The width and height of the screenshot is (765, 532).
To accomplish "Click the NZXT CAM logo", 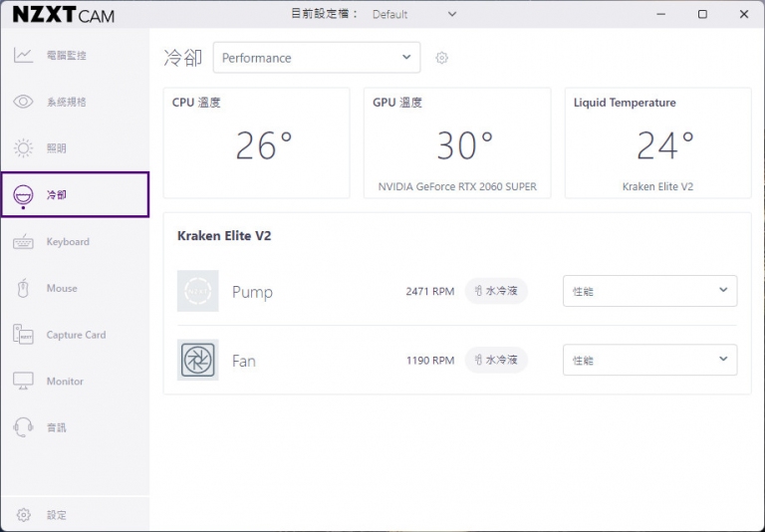I will pos(64,15).
